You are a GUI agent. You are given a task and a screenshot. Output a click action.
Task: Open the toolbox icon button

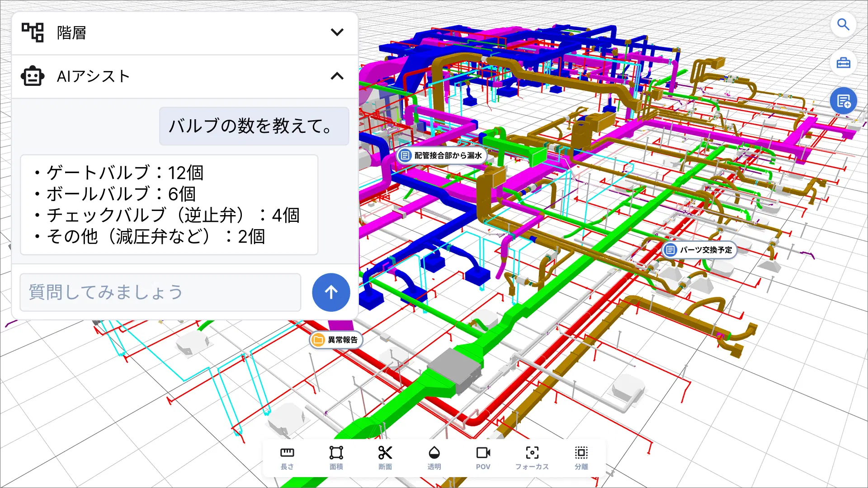tap(843, 63)
